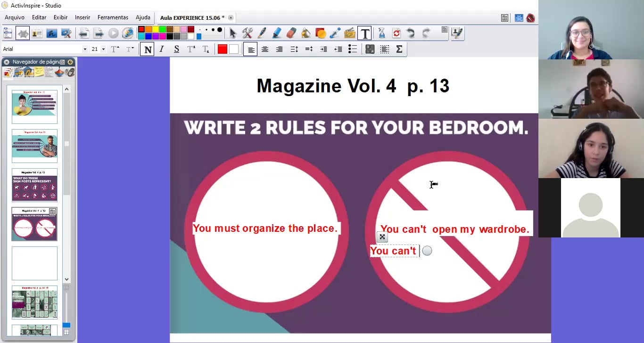The image size is (644, 343).
Task: Select the Eraser tool
Action: click(291, 33)
